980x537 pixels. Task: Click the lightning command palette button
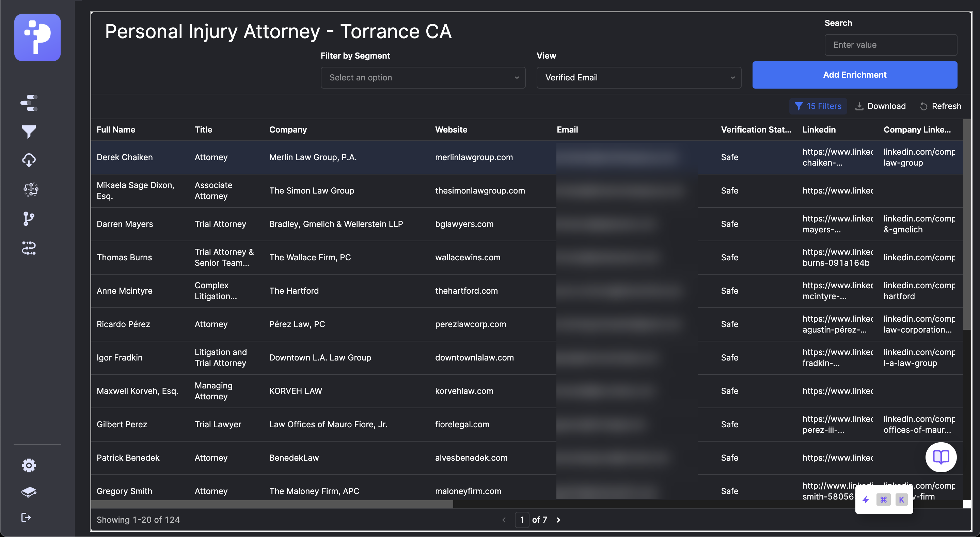[866, 499]
